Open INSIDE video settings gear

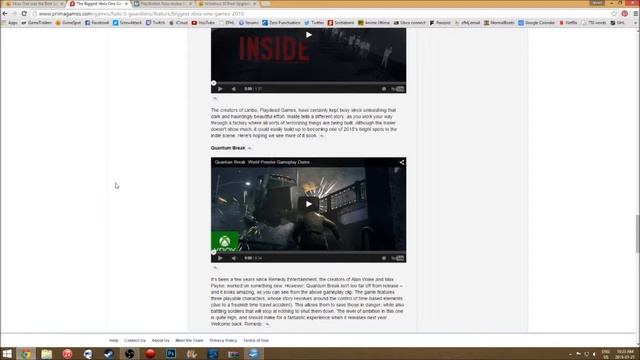pyautogui.click(x=384, y=89)
